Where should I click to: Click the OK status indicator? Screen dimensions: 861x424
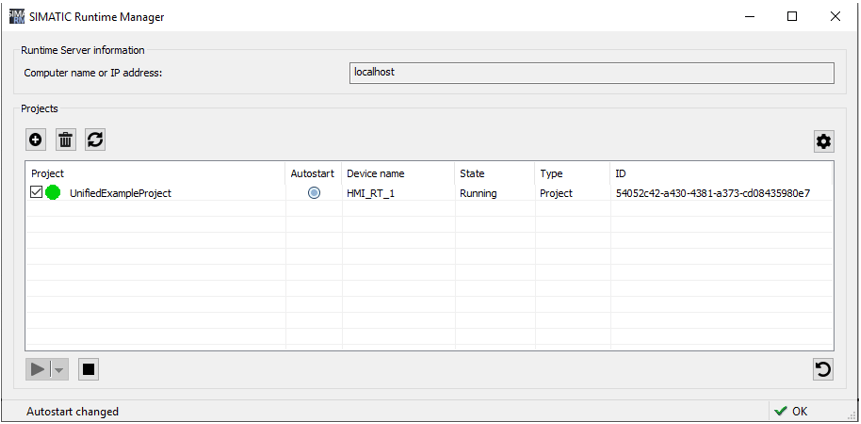pos(791,411)
